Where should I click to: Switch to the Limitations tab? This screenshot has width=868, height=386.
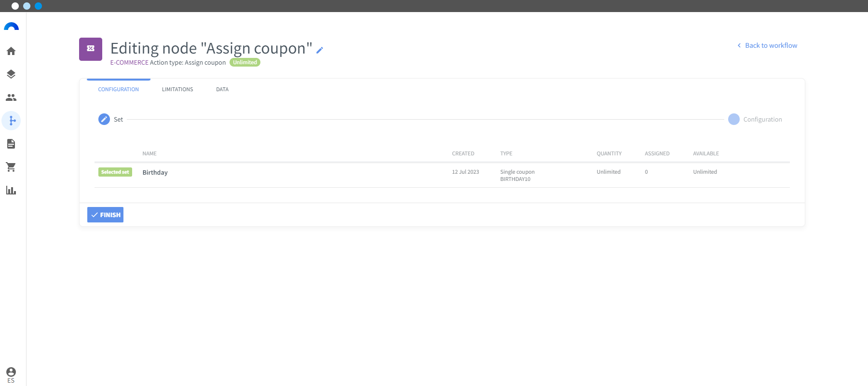coord(177,89)
